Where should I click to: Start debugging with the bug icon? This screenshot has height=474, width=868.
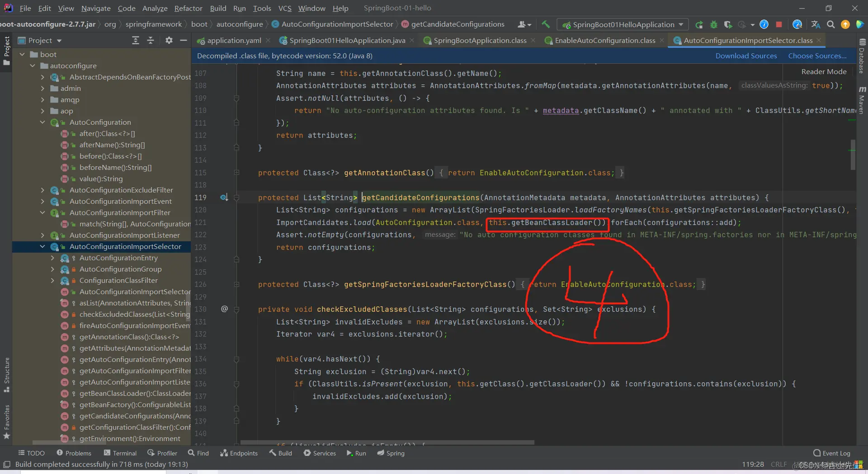[x=714, y=24]
